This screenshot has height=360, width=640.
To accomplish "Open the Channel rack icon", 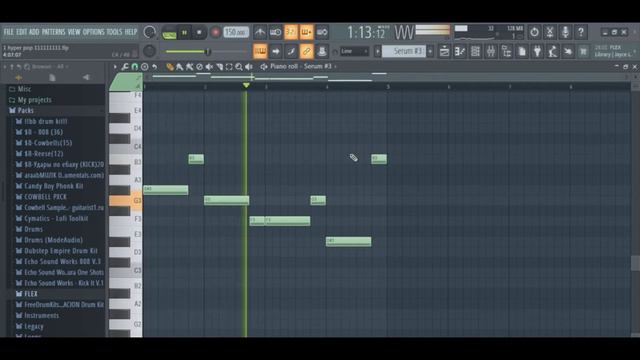I will [476, 51].
